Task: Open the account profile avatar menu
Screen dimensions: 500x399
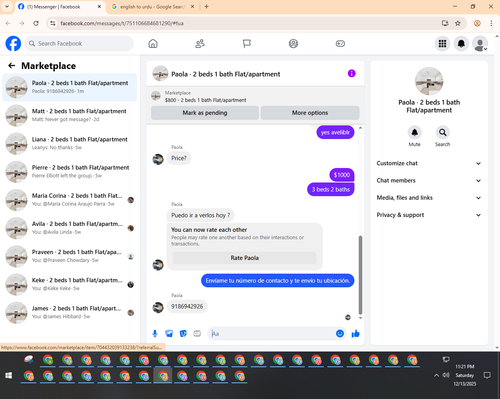Action: click(480, 43)
